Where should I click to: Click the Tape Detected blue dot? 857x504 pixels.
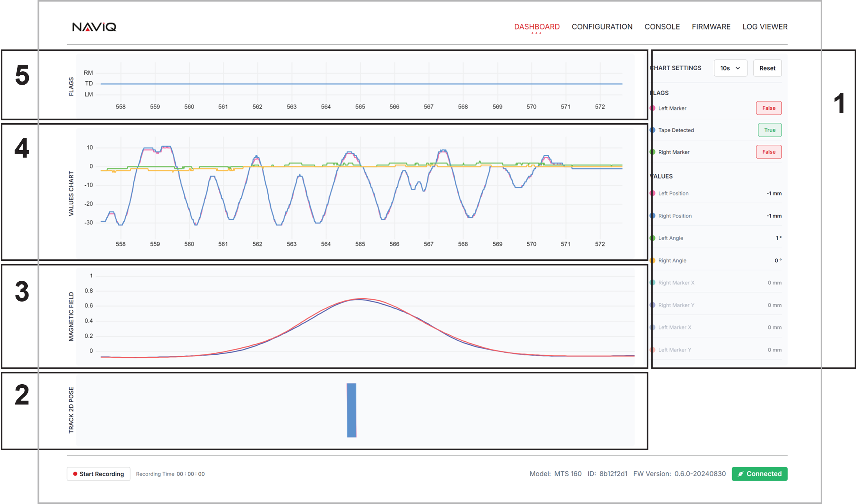coord(653,130)
